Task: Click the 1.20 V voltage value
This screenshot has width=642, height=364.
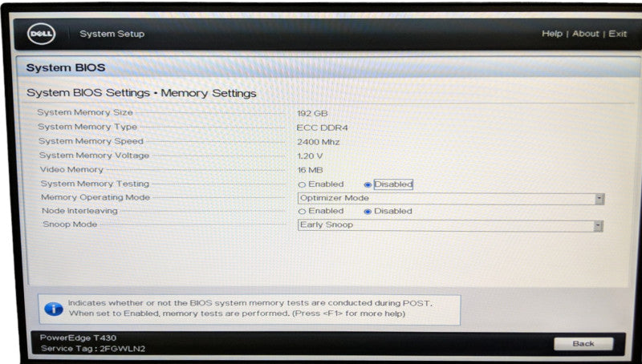Action: [x=310, y=156]
